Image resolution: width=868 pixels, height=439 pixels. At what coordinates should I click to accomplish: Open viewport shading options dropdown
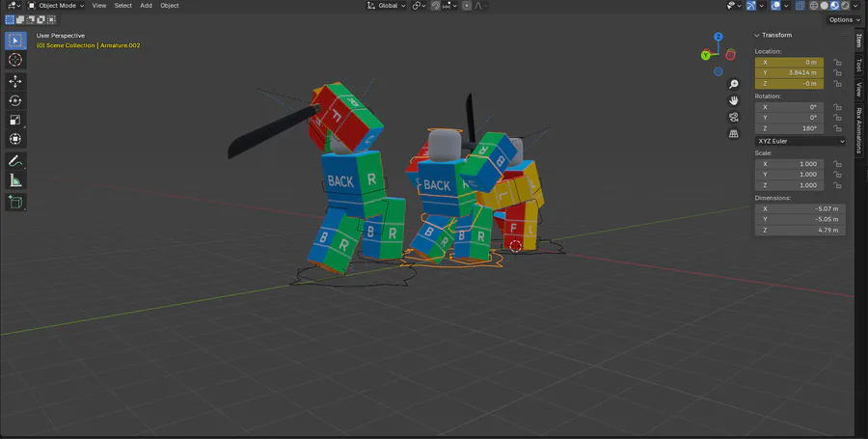pyautogui.click(x=855, y=6)
